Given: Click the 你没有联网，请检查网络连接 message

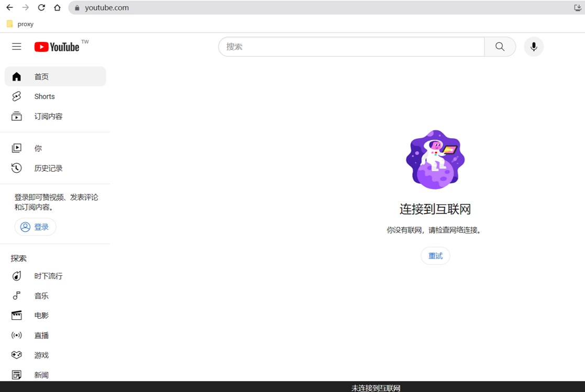Looking at the screenshot, I should (x=435, y=230).
